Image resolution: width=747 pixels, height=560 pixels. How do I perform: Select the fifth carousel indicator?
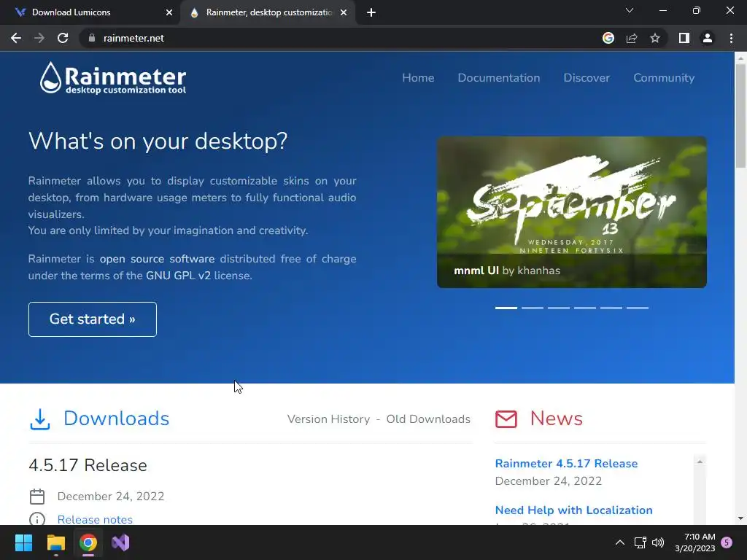[x=611, y=308]
